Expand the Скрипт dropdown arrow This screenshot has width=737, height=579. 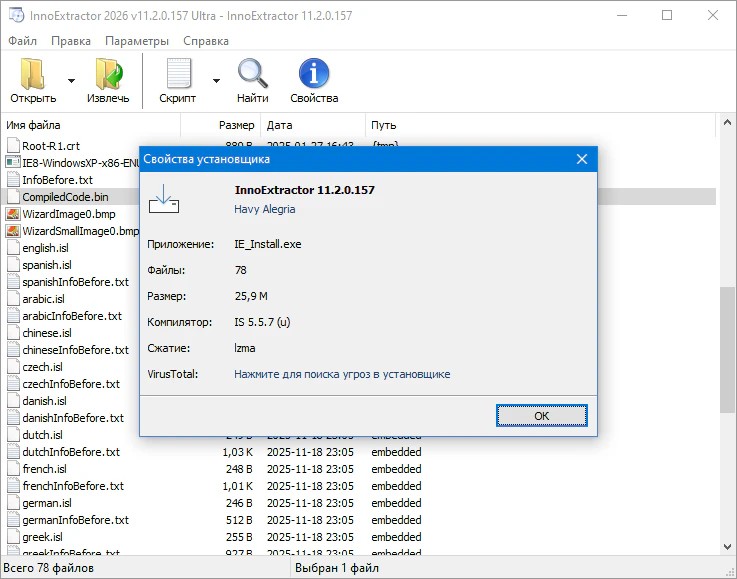[215, 80]
